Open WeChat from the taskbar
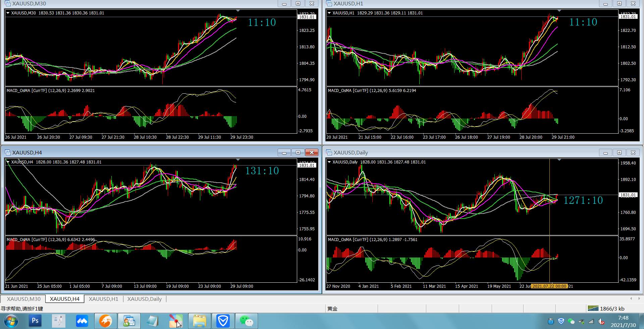 tap(246, 321)
